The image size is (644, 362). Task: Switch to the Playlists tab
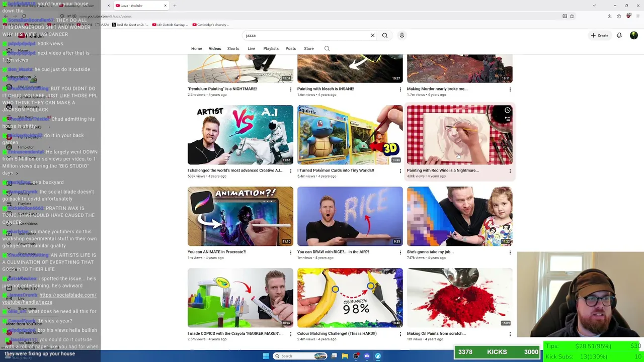pyautogui.click(x=271, y=49)
